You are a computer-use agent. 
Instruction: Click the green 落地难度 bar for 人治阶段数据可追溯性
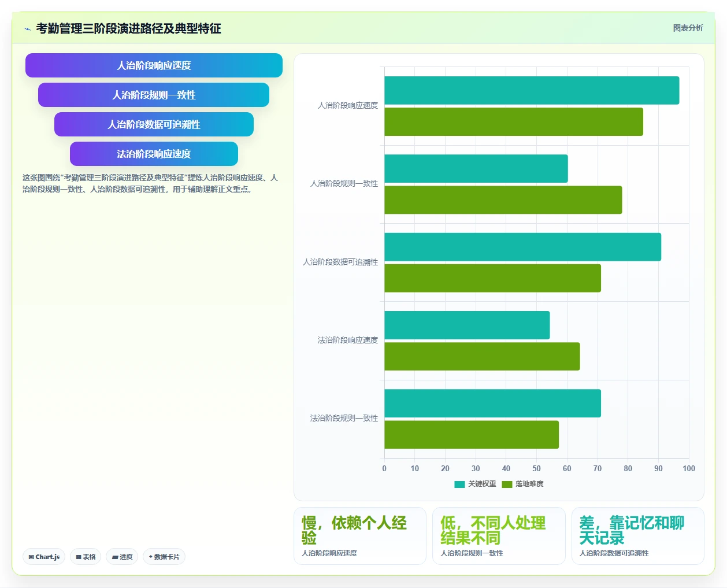pyautogui.click(x=492, y=278)
